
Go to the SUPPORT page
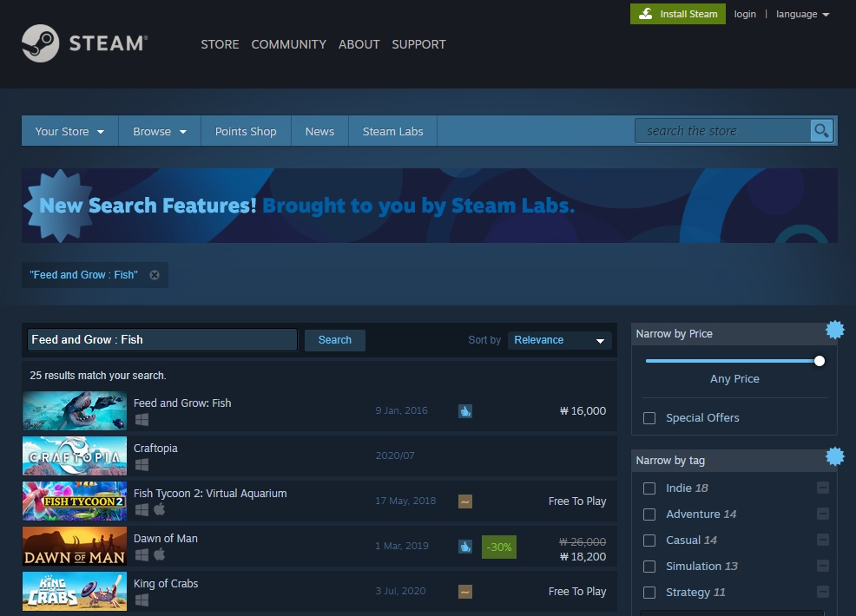click(418, 44)
